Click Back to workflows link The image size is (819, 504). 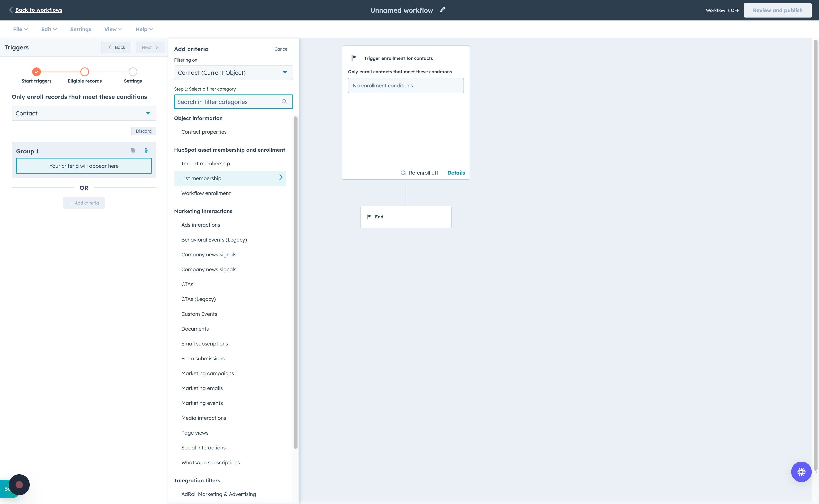39,10
